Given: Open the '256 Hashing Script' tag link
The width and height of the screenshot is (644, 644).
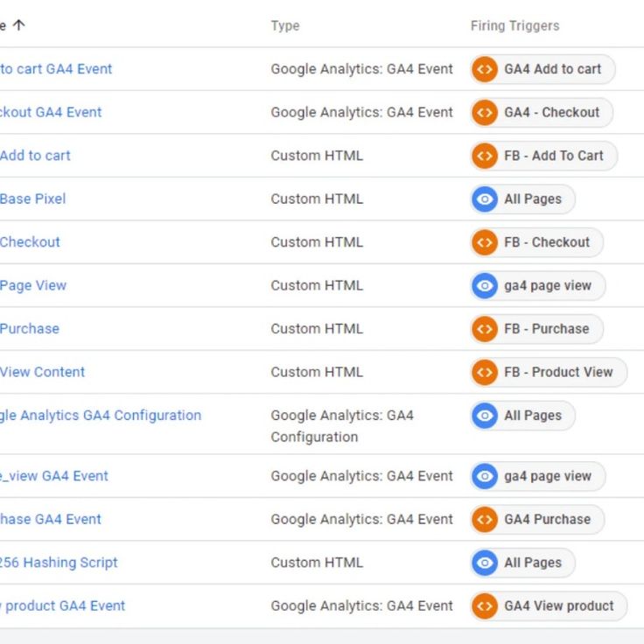Looking at the screenshot, I should pyautogui.click(x=59, y=563).
